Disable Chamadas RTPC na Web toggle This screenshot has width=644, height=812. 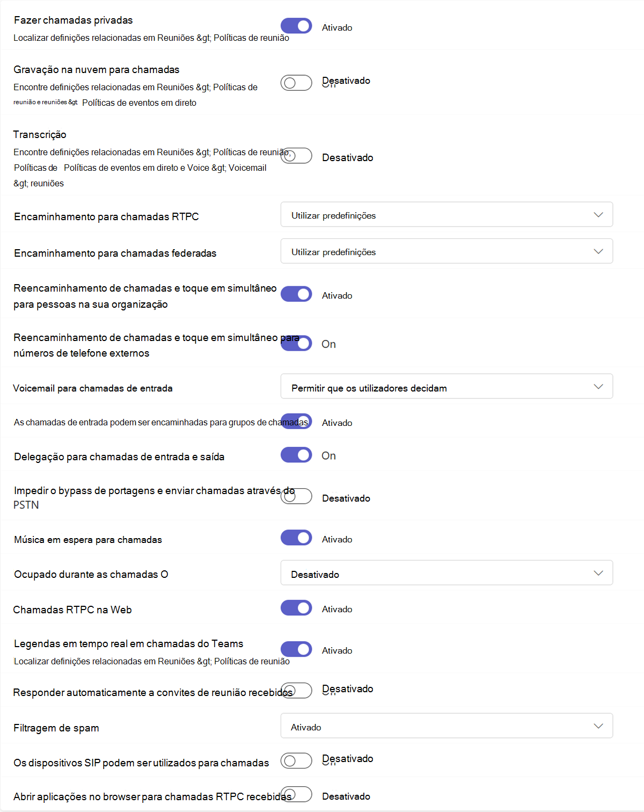[x=296, y=608]
